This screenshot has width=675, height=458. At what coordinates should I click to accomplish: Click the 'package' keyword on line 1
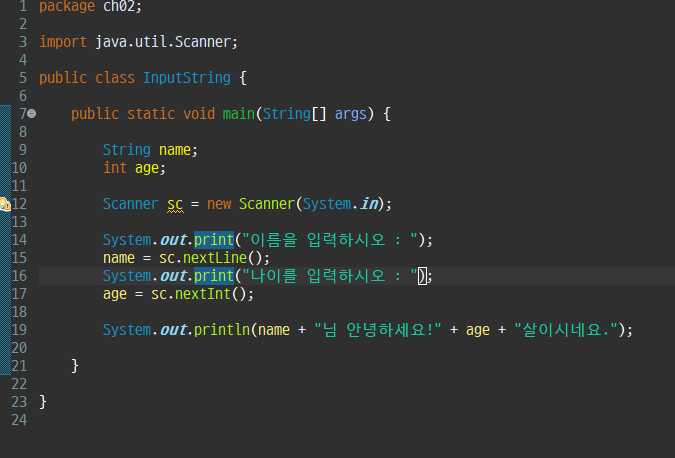67,6
